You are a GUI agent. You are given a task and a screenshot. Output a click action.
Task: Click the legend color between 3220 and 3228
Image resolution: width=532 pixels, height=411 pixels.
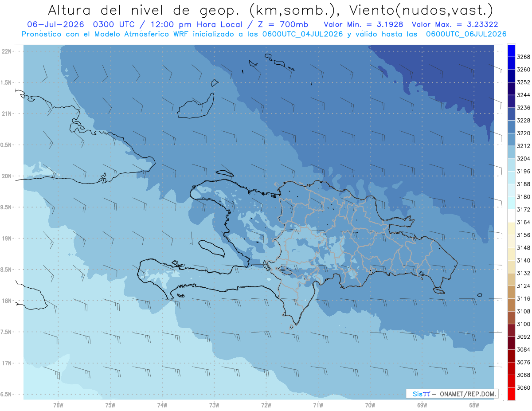click(511, 127)
